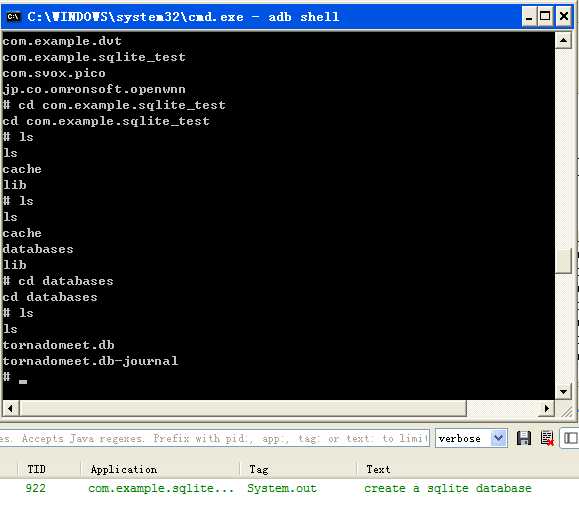Click 'create a sqlite database' log text
This screenshot has width=579, height=505.
pyautogui.click(x=448, y=488)
